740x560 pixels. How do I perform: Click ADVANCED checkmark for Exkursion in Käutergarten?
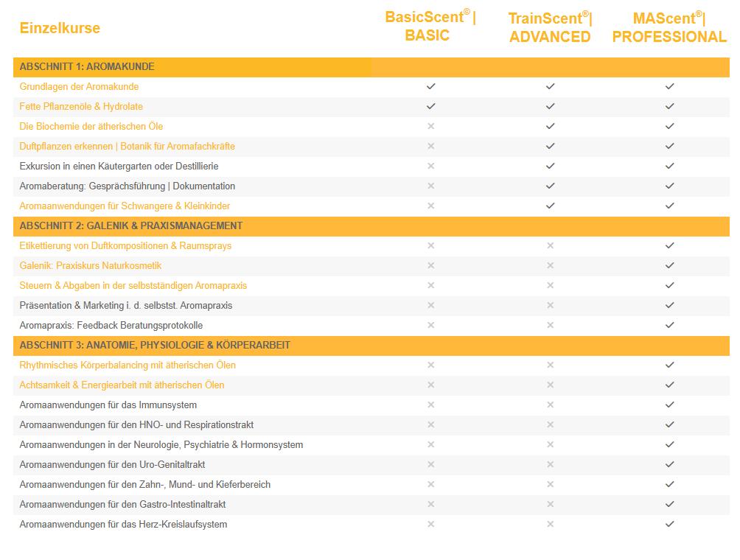[x=550, y=166]
